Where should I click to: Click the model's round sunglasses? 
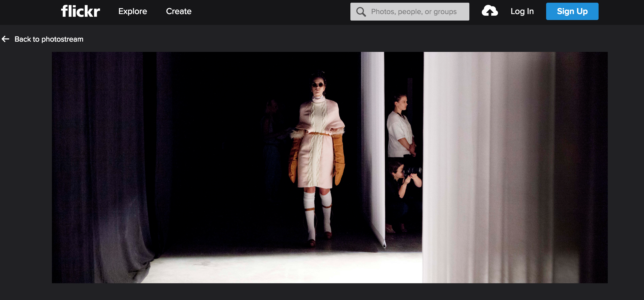pyautogui.click(x=318, y=85)
